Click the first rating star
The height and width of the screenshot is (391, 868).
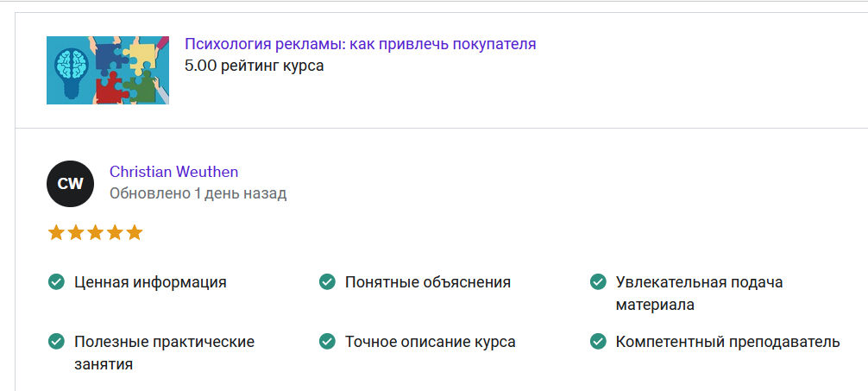click(56, 232)
